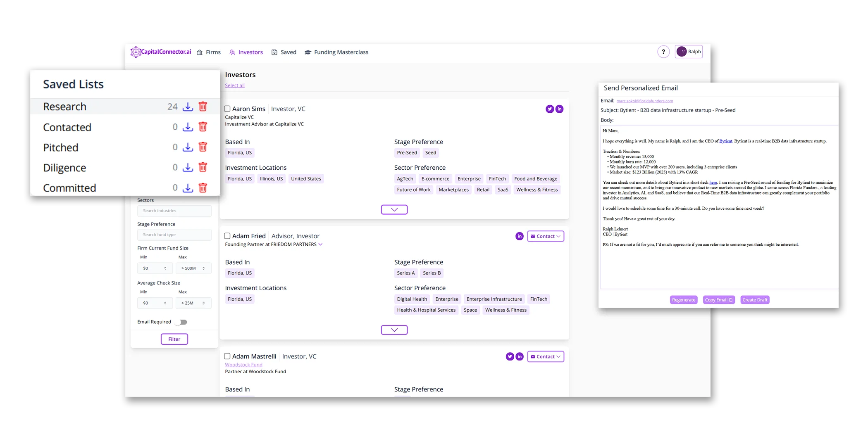Download the Research saved list
Image resolution: width=868 pixels, height=441 pixels.
[x=188, y=107]
